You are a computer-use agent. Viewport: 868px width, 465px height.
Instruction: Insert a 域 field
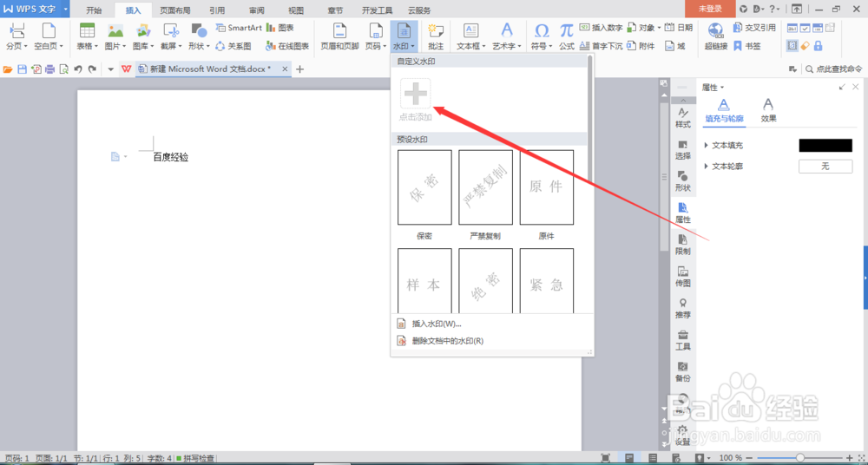[x=674, y=47]
